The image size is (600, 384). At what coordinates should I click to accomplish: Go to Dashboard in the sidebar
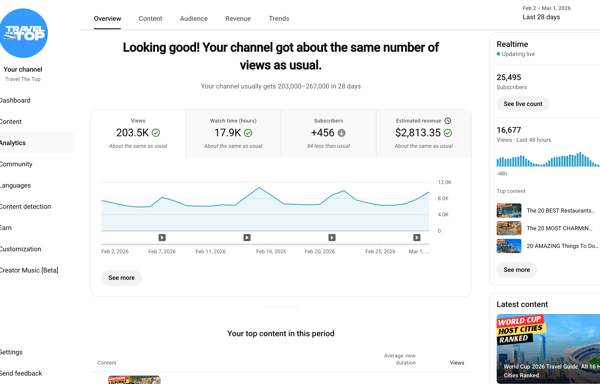pos(15,100)
